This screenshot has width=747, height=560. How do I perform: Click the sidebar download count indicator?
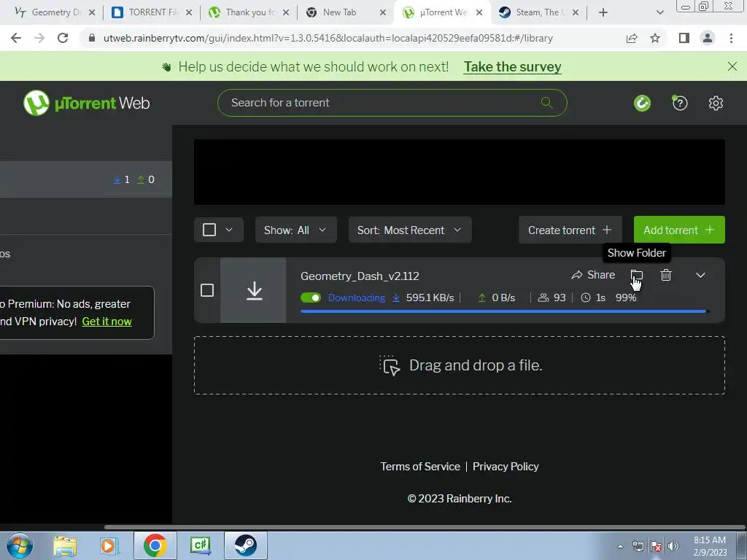coord(122,179)
